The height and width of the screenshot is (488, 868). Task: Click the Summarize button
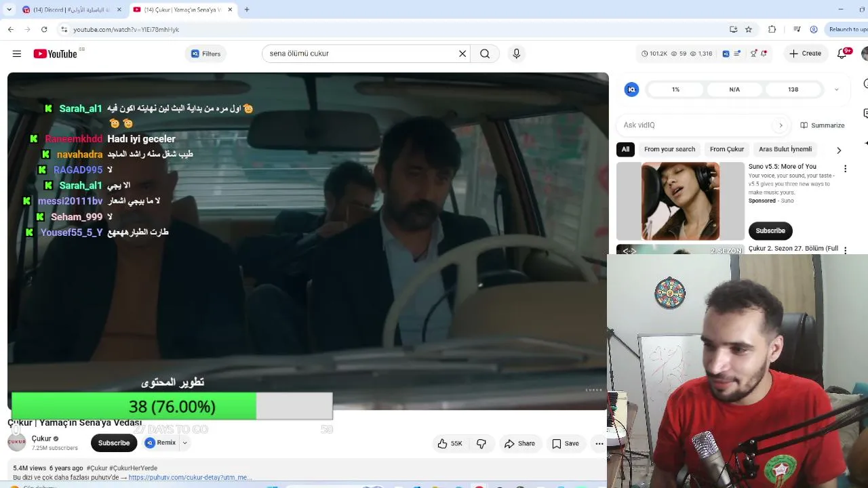tap(823, 125)
